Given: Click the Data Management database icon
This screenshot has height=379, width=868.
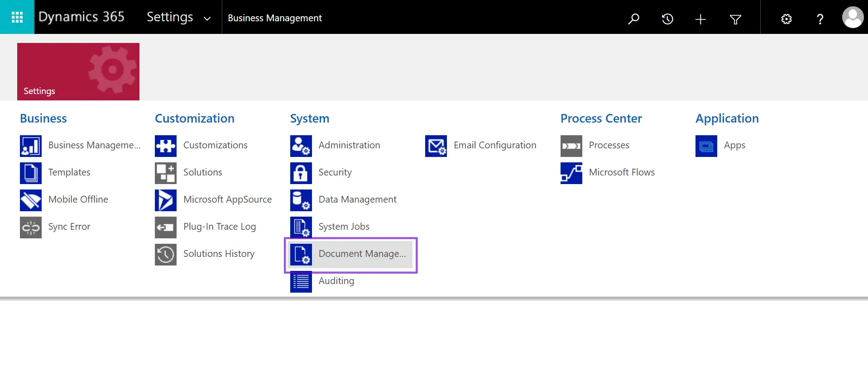Looking at the screenshot, I should [301, 200].
